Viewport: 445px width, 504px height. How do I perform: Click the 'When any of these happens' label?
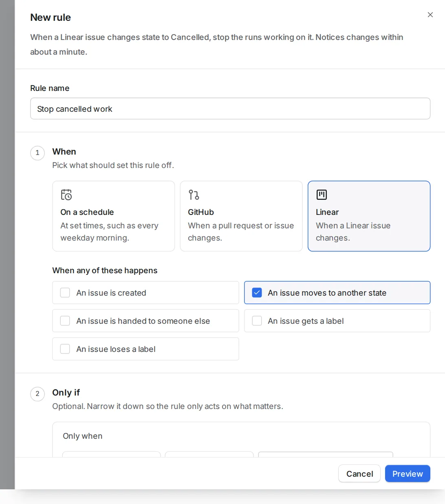pos(105,270)
